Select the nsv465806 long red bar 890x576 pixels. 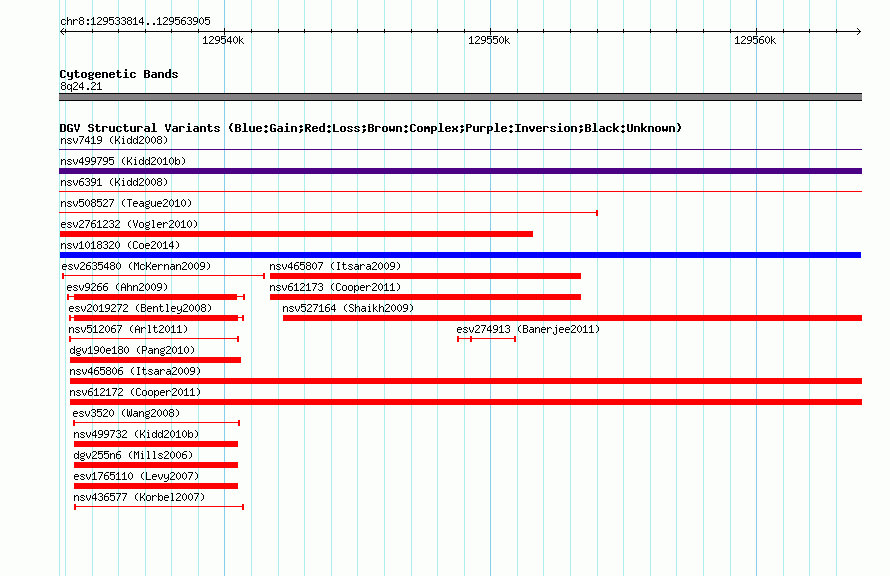466,381
